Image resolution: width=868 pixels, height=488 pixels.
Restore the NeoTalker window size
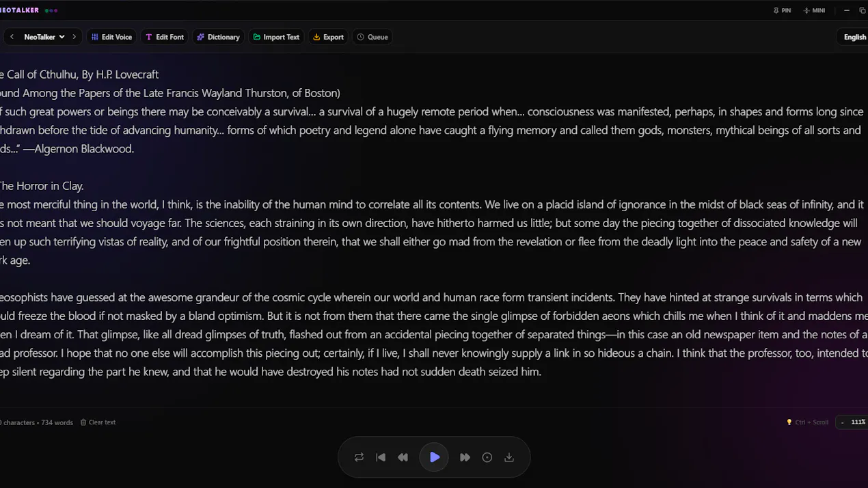862,10
